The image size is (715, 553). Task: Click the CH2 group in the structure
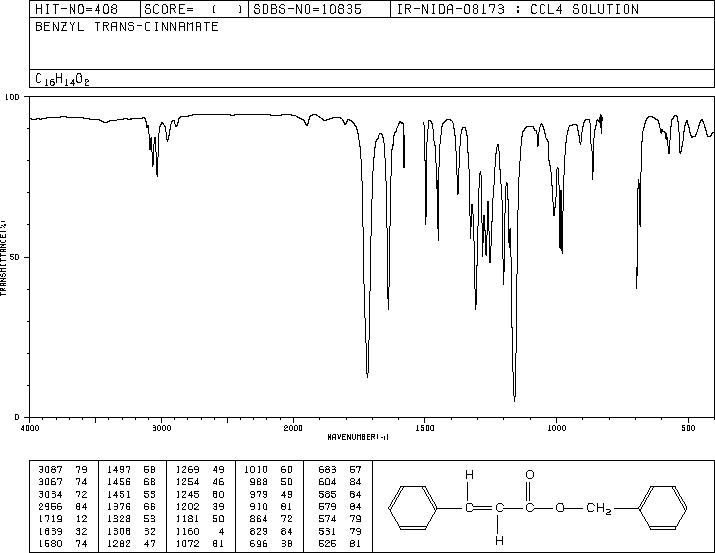[x=599, y=509]
